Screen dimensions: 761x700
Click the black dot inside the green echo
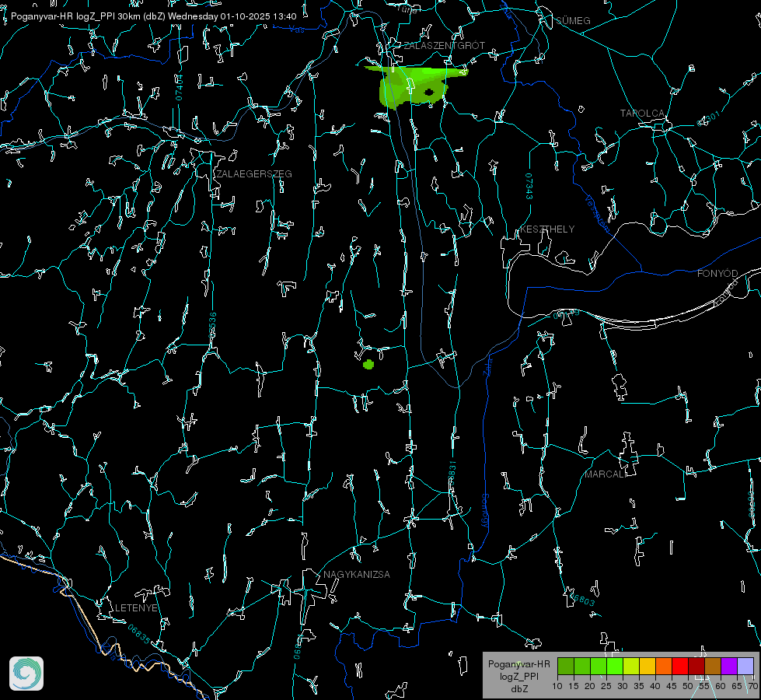[x=429, y=93]
